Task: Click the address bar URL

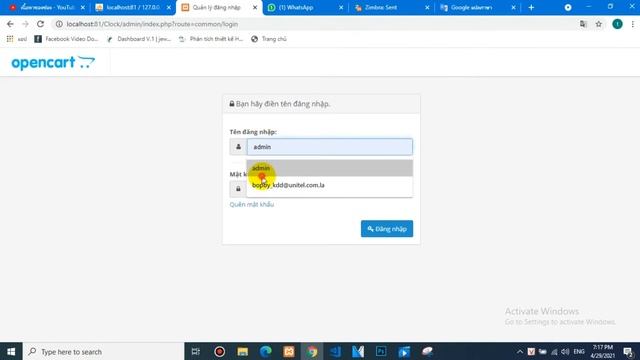Action: (152, 24)
